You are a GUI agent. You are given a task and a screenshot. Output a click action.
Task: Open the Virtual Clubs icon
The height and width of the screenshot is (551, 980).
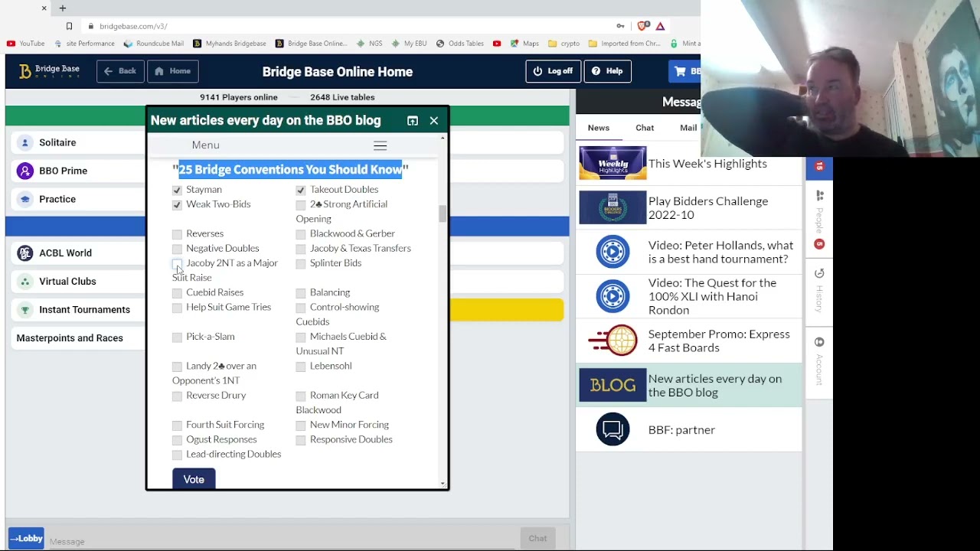click(x=25, y=282)
